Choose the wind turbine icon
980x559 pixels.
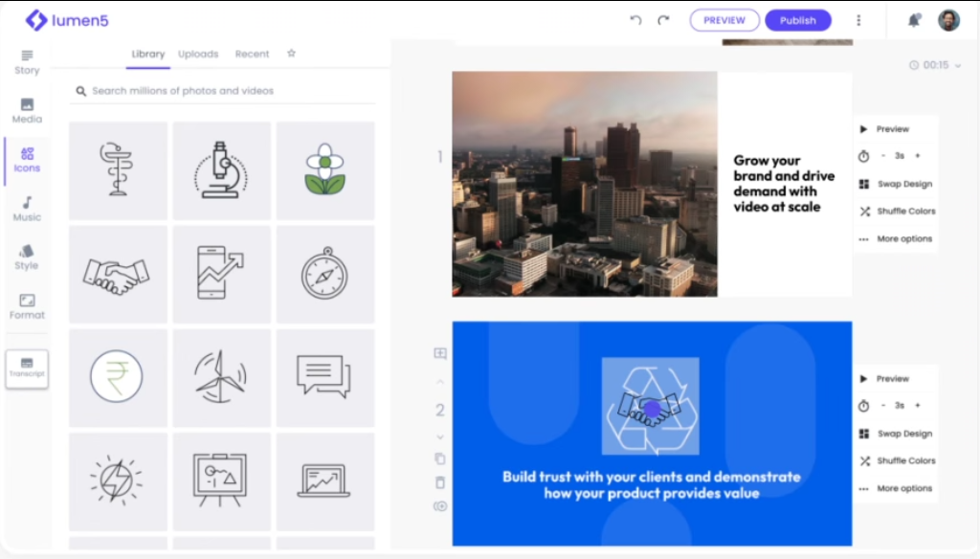tap(222, 378)
